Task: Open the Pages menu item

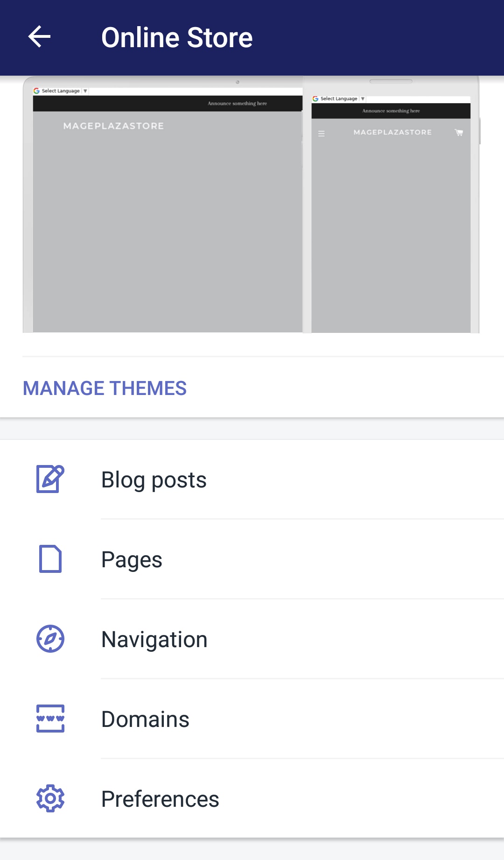Action: [x=252, y=559]
